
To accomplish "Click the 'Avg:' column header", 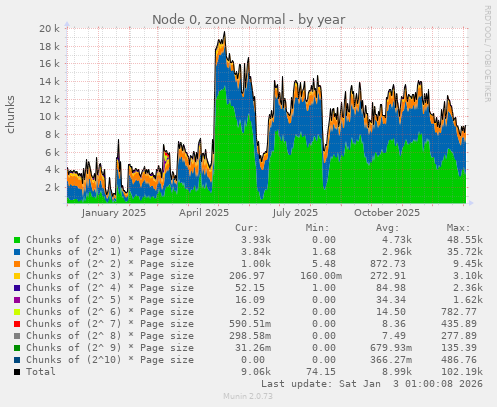I will coord(387,228).
